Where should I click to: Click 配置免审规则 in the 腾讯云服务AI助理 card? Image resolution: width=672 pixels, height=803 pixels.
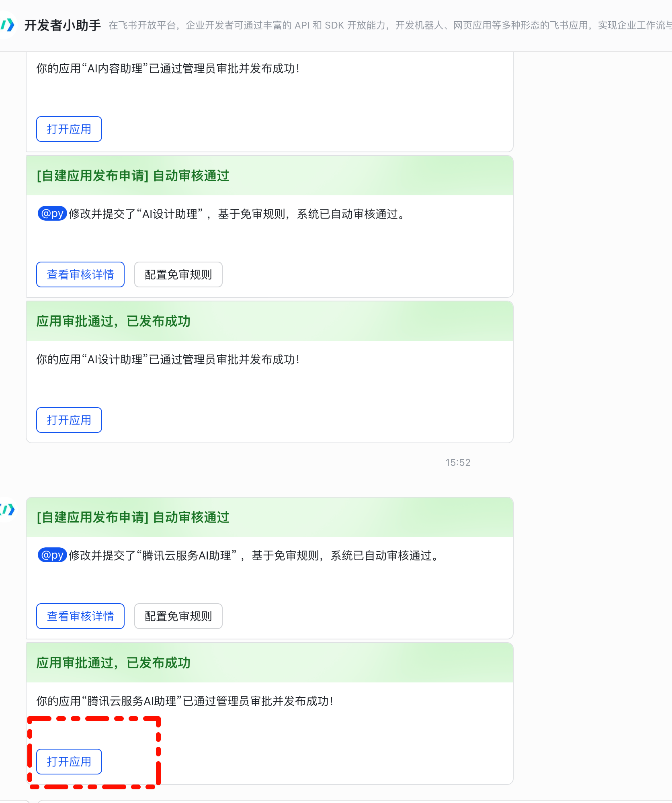click(x=178, y=616)
